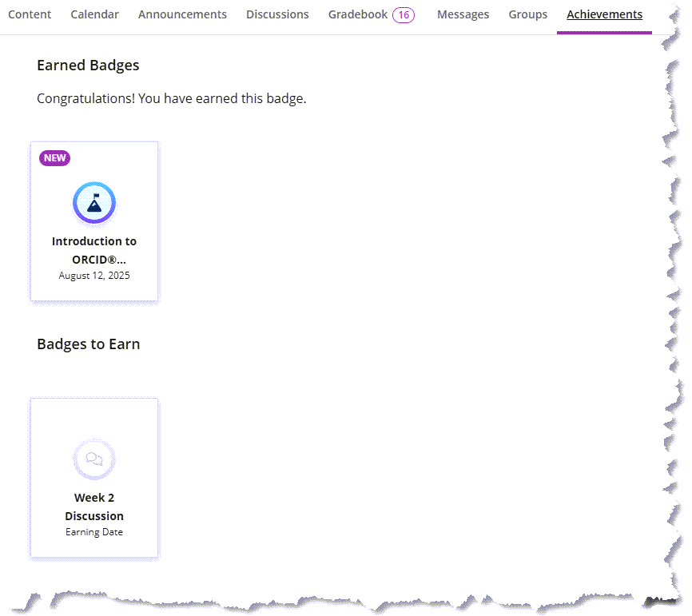Image resolution: width=692 pixels, height=616 pixels.
Task: Click the Earning Date text on the unearned badge
Action: coord(94,532)
